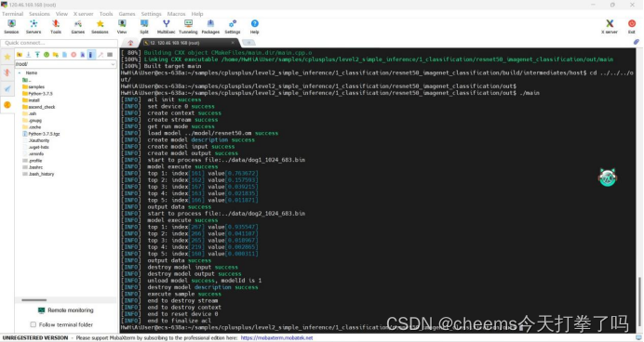Select the parent directory '..' entry
Screen dimensions: 644x342
click(27, 80)
